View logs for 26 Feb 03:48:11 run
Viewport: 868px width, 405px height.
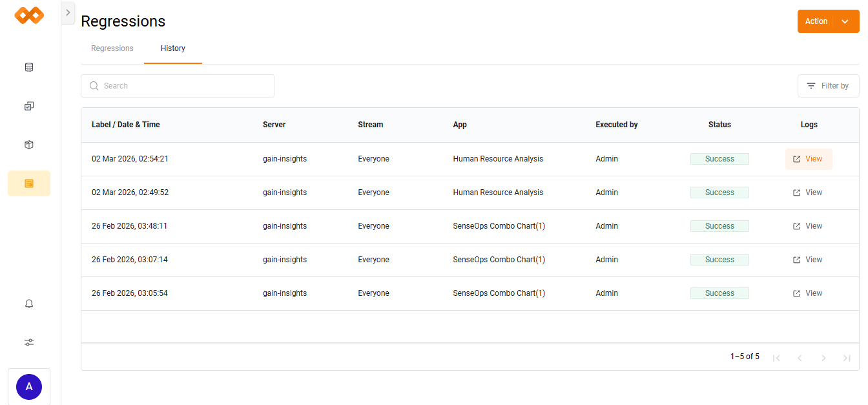click(x=808, y=226)
